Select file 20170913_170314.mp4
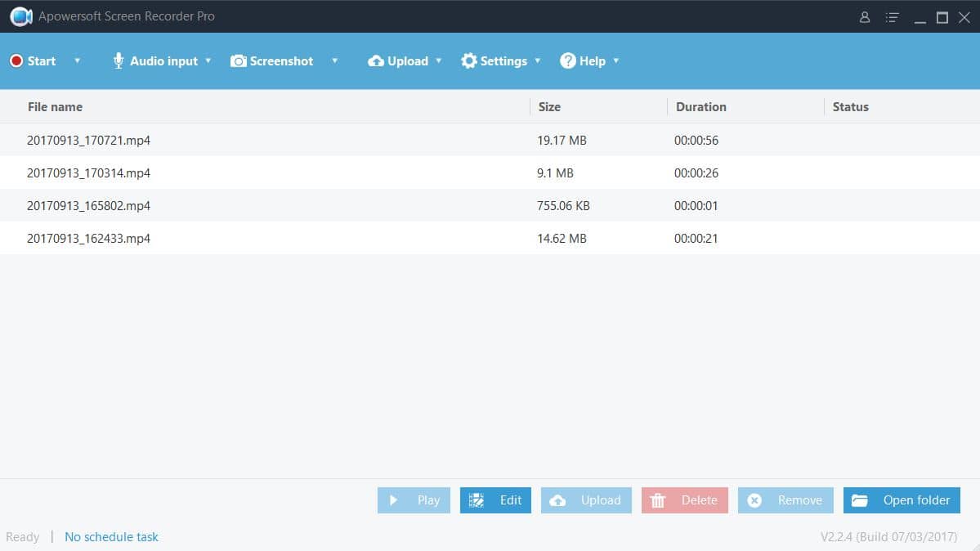The height and width of the screenshot is (551, 980). click(88, 172)
